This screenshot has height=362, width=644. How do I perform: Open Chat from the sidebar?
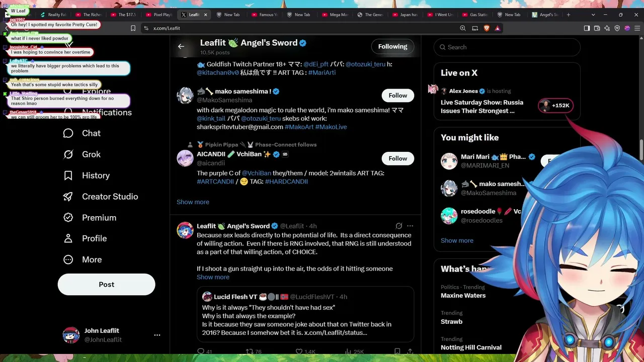point(82,133)
